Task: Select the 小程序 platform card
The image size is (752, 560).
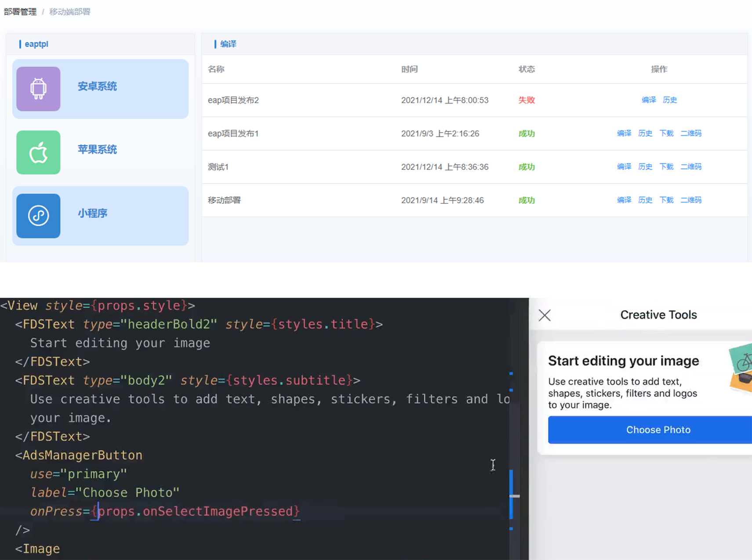Action: tap(100, 216)
